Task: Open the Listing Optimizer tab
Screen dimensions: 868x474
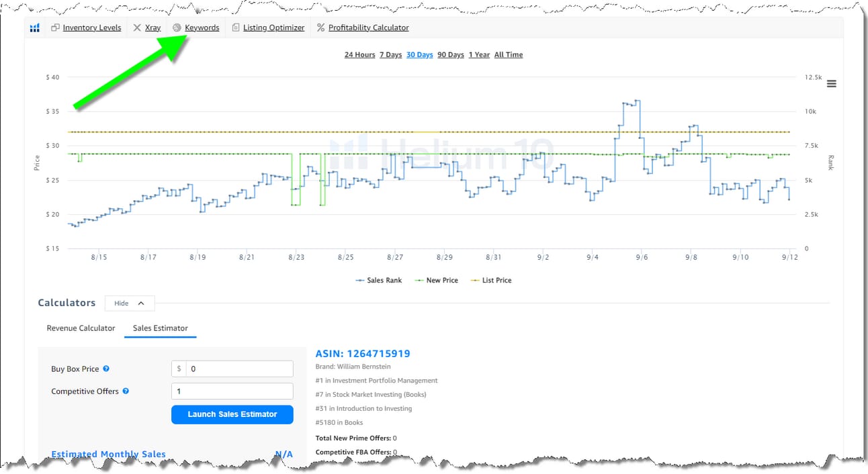Action: coord(273,28)
